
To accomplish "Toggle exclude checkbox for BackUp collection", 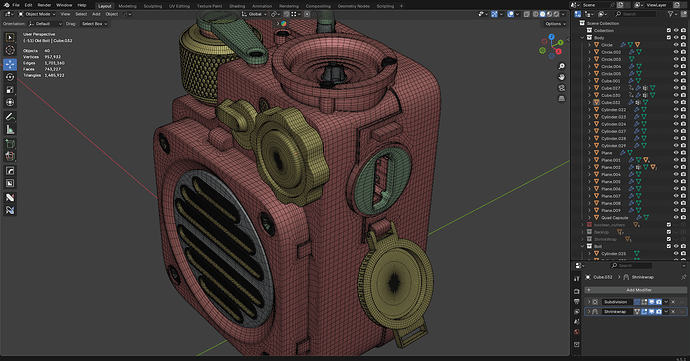I will click(669, 232).
